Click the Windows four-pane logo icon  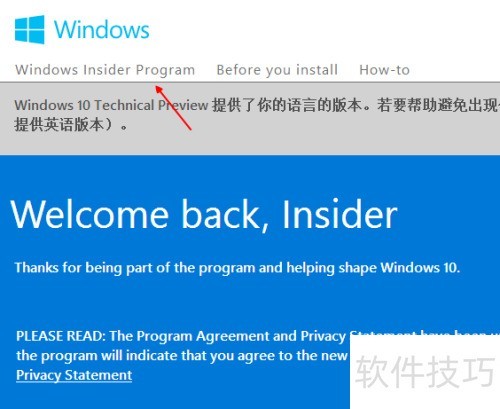tap(29, 29)
